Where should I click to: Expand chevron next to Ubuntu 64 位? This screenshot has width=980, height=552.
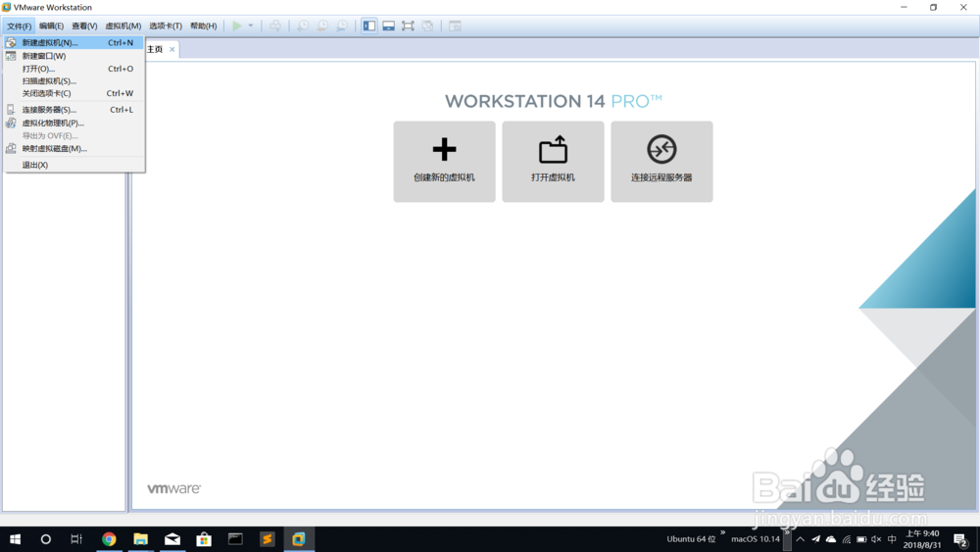coord(722,532)
